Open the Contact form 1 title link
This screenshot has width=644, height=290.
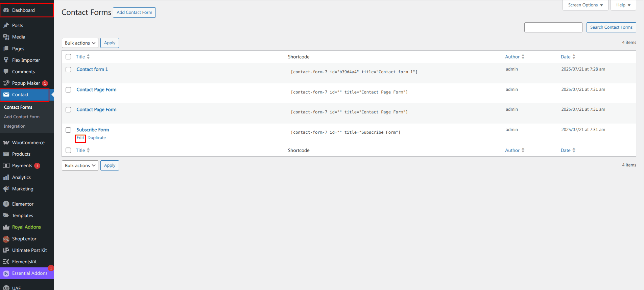coord(92,69)
